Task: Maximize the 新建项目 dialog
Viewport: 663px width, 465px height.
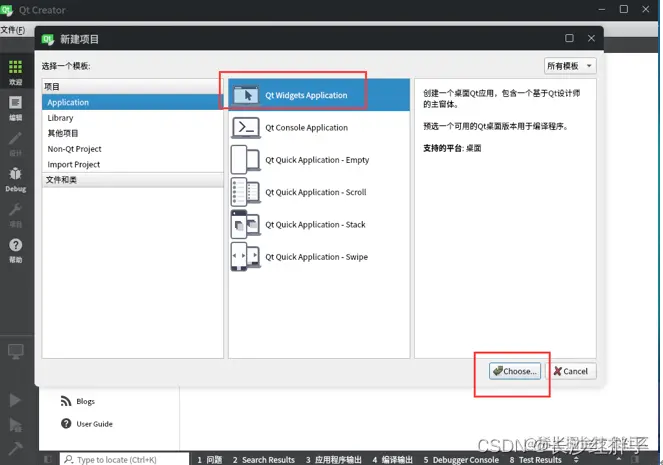Action: click(x=570, y=38)
